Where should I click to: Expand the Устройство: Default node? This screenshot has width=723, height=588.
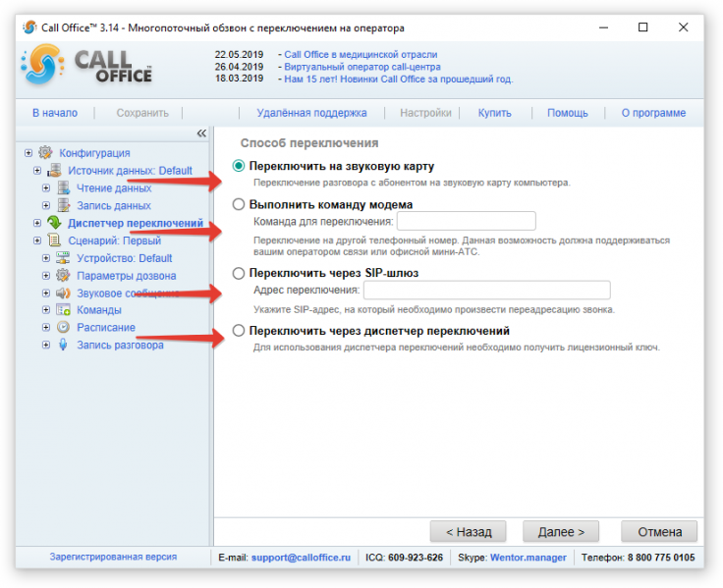point(46,258)
